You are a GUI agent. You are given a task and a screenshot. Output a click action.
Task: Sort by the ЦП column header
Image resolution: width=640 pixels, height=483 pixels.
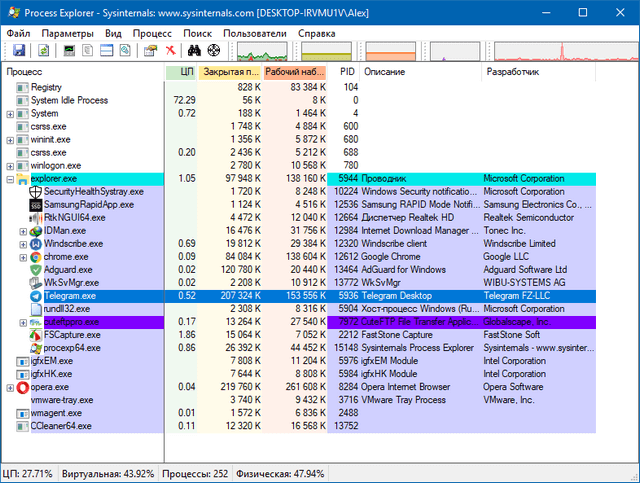186,72
